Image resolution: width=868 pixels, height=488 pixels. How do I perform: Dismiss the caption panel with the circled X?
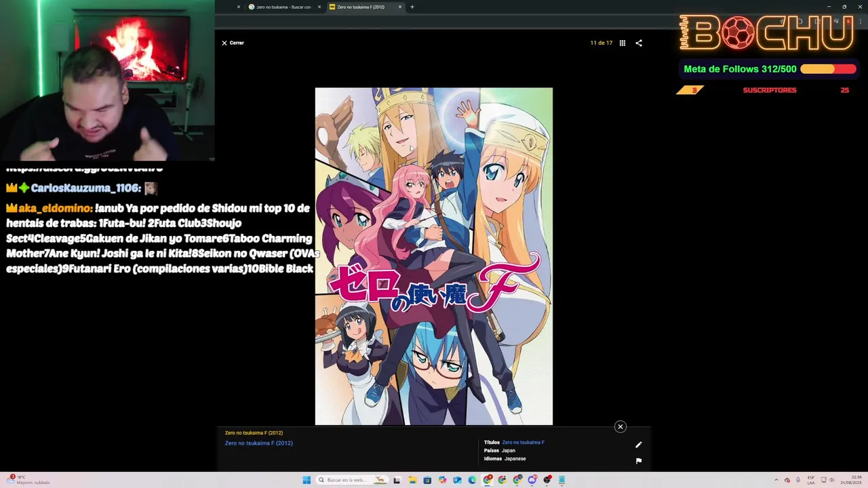tap(620, 426)
